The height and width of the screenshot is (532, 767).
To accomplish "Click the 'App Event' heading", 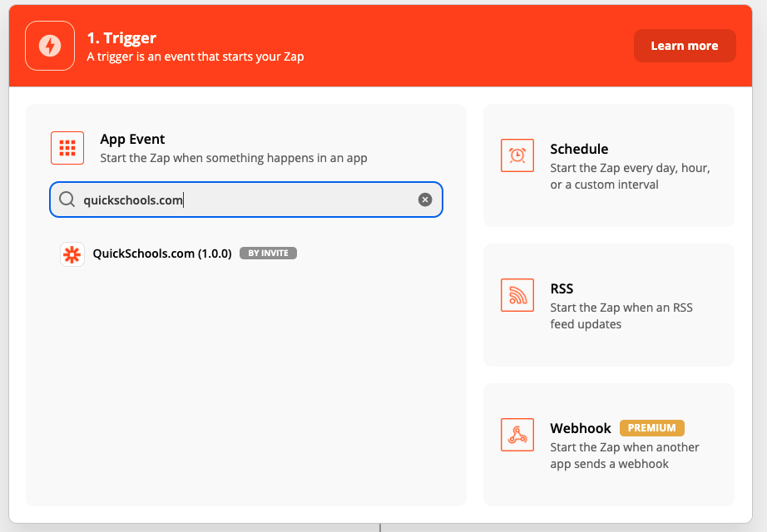I will [132, 140].
